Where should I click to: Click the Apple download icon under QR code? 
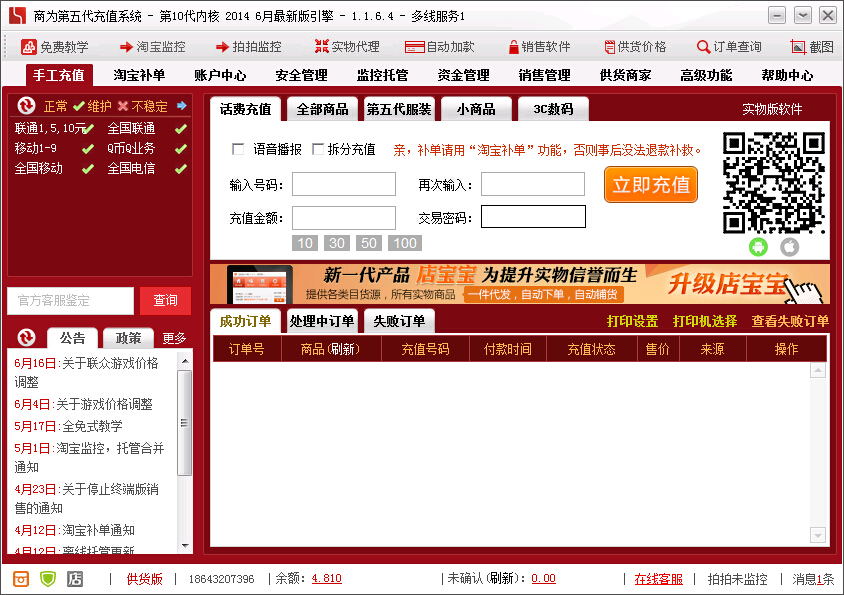[790, 247]
